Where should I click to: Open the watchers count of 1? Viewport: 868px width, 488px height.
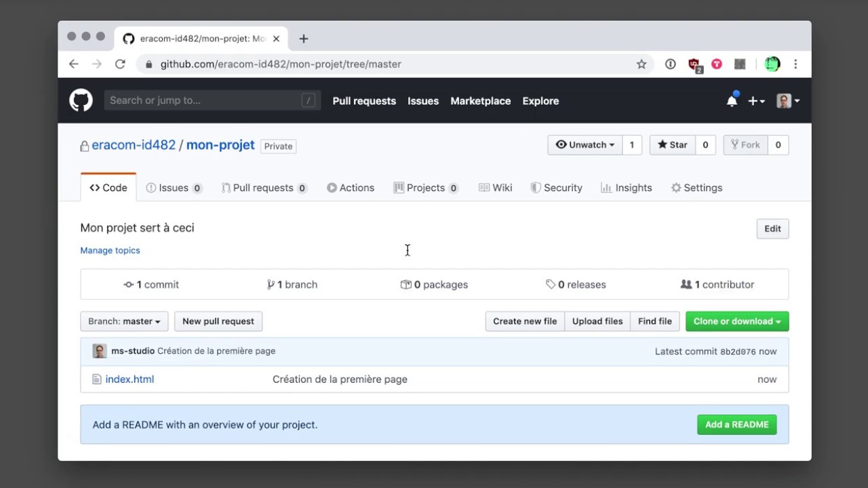[x=632, y=145]
